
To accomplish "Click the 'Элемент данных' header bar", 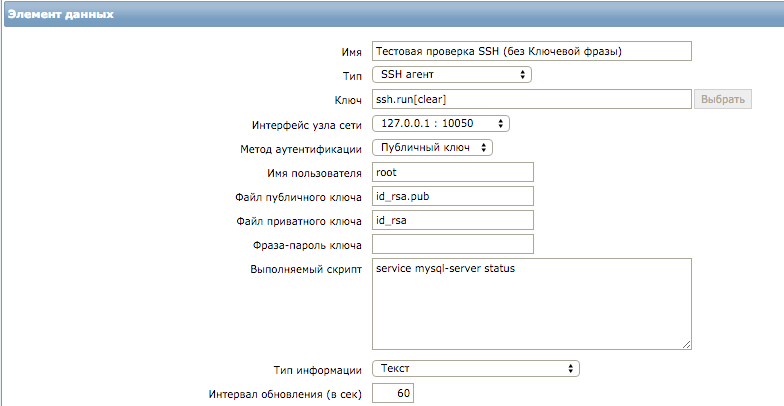I will pos(392,14).
